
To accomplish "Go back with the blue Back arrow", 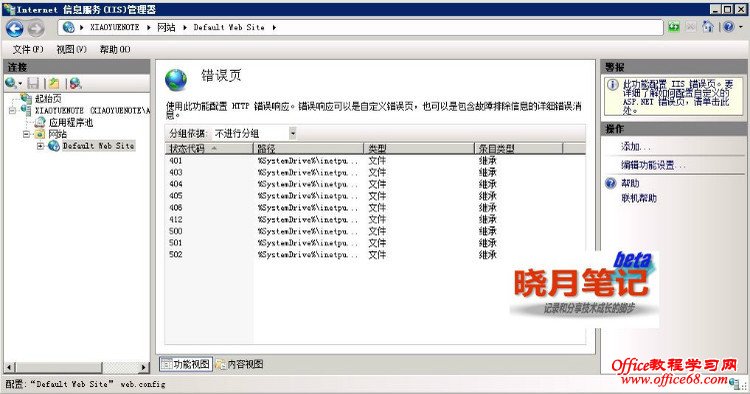I will coord(15,29).
